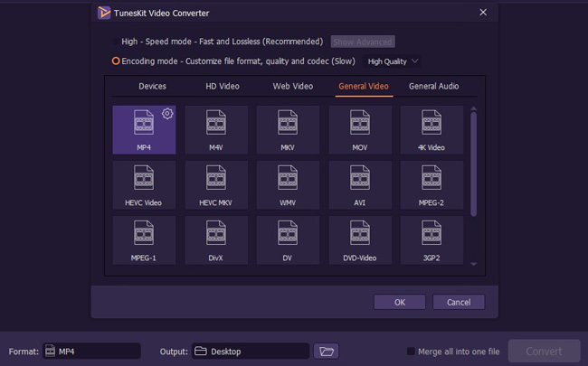Click the Cancel button
This screenshot has width=588, height=366.
459,302
